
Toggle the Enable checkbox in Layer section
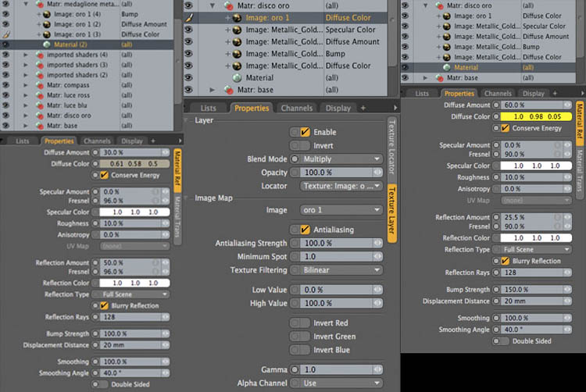click(x=305, y=132)
